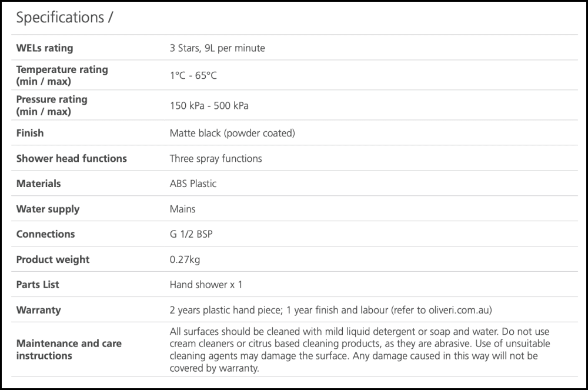Click the 'Hand shower x 1' parts text

[206, 285]
